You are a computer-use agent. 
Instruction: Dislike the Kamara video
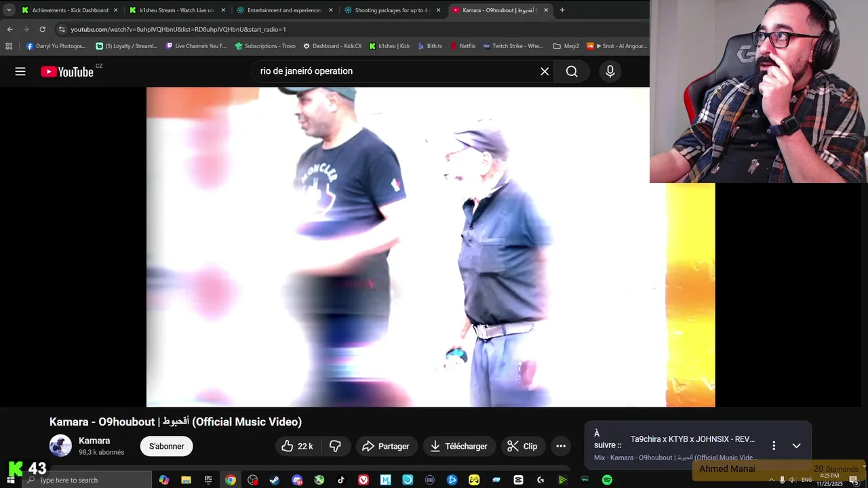(x=335, y=446)
